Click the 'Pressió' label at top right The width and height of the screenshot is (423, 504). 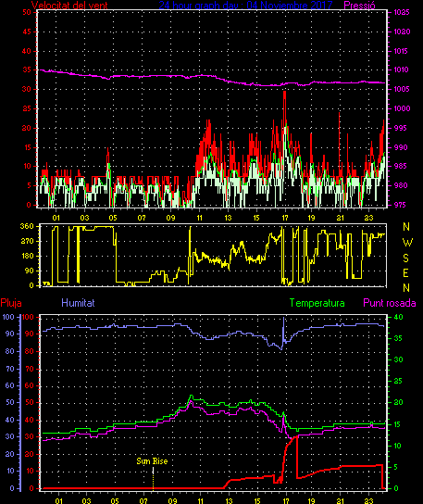point(359,6)
